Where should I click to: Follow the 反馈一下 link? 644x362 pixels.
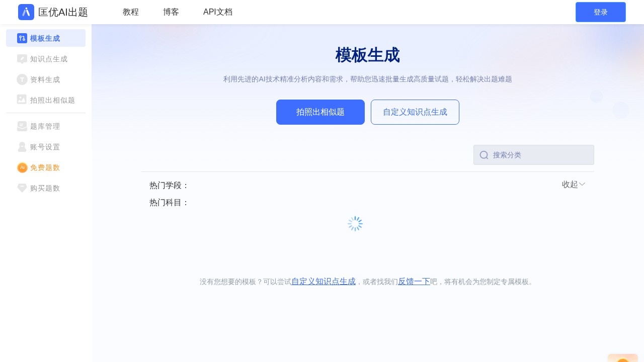(x=414, y=282)
